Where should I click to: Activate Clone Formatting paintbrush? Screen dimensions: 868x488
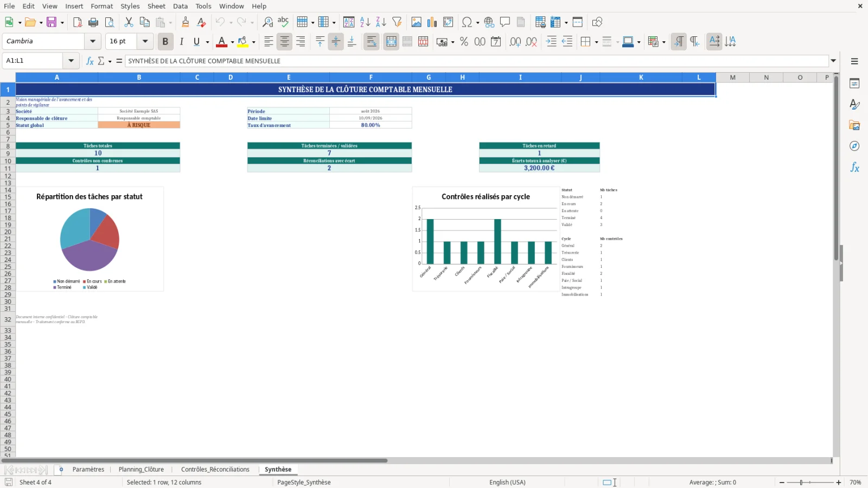(186, 22)
